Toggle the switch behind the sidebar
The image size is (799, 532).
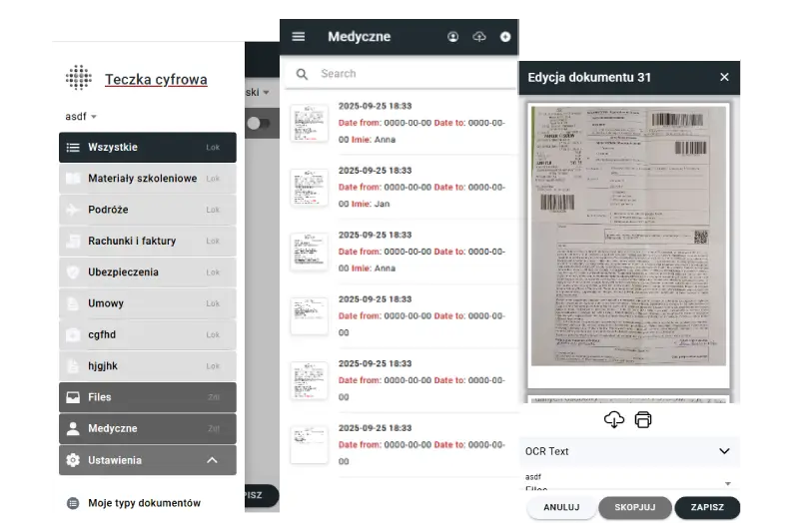pyautogui.click(x=259, y=123)
